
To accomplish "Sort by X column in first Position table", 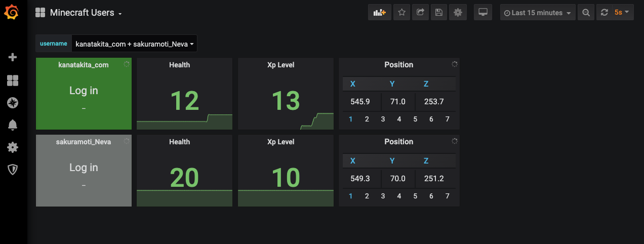I will coord(353,84).
